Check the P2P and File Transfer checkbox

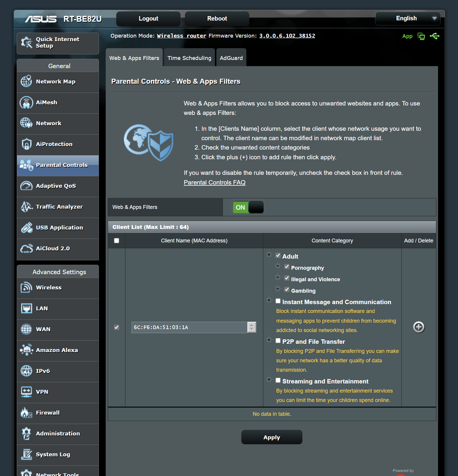tap(278, 341)
